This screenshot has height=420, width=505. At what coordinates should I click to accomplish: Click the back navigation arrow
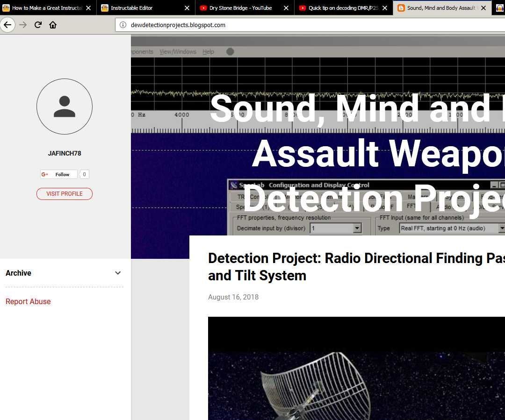(x=7, y=25)
